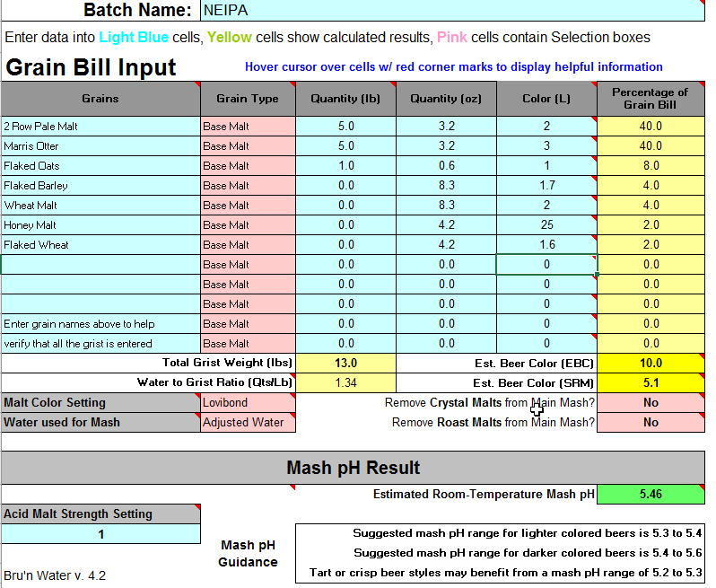Image resolution: width=716 pixels, height=588 pixels.
Task: Select the Total Grist Weight value 13.0
Action: (x=345, y=364)
